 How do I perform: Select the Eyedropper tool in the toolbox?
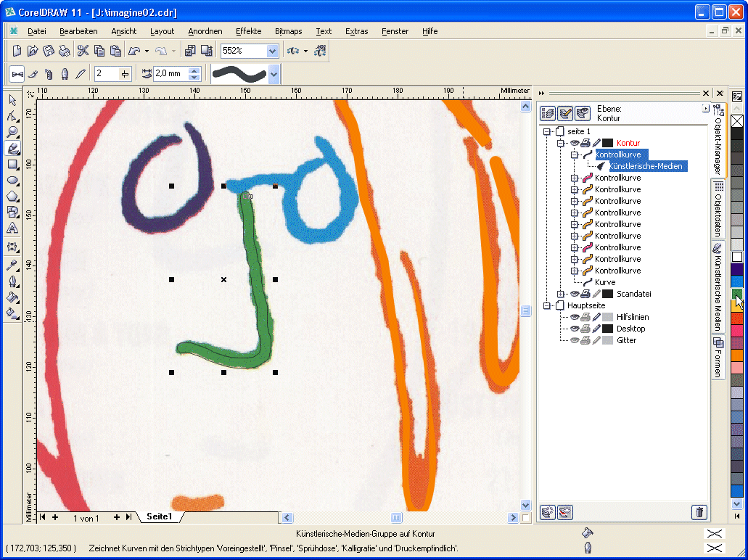point(12,265)
